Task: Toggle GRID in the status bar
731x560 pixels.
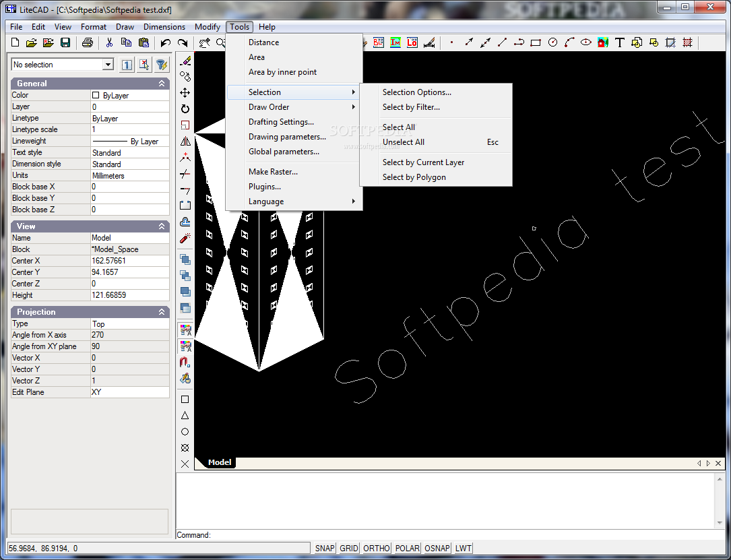Action: point(349,549)
